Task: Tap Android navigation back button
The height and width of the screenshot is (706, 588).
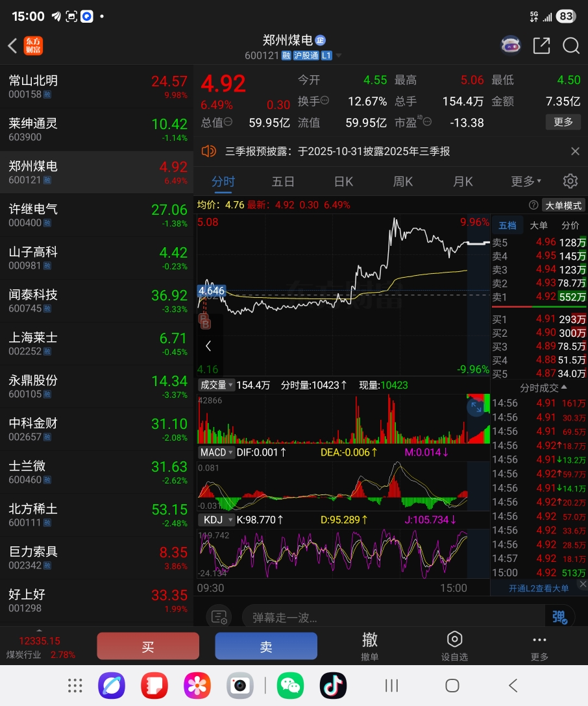Action: click(x=513, y=686)
